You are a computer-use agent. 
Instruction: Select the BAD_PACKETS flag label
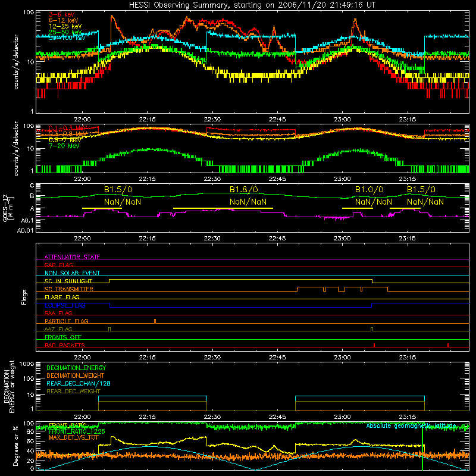[65, 346]
